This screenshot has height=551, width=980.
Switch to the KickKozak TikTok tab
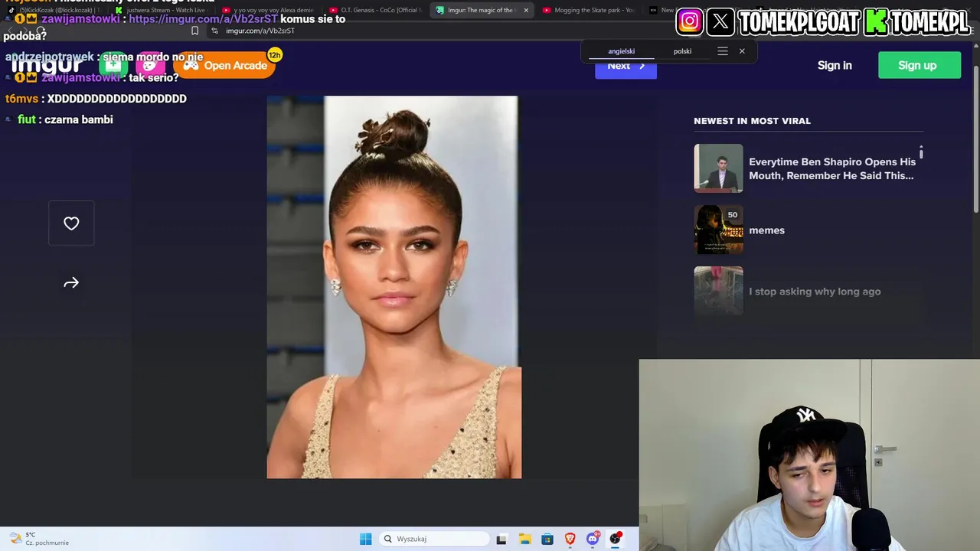55,10
